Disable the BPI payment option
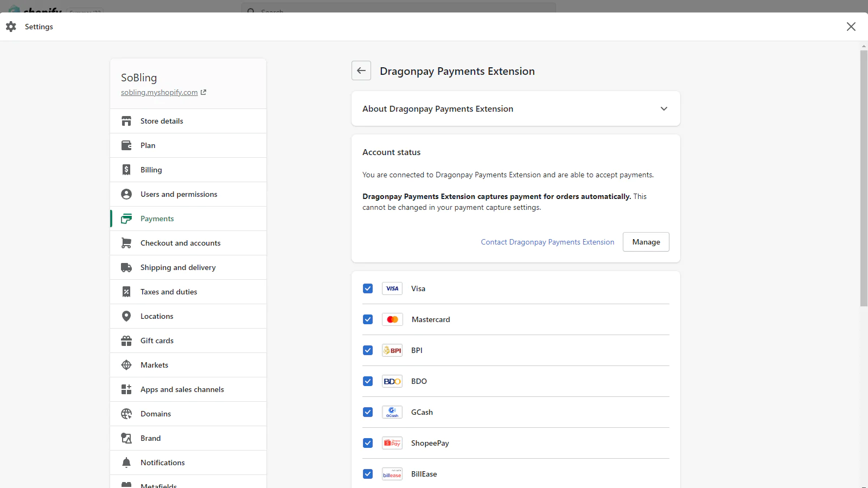 (368, 350)
